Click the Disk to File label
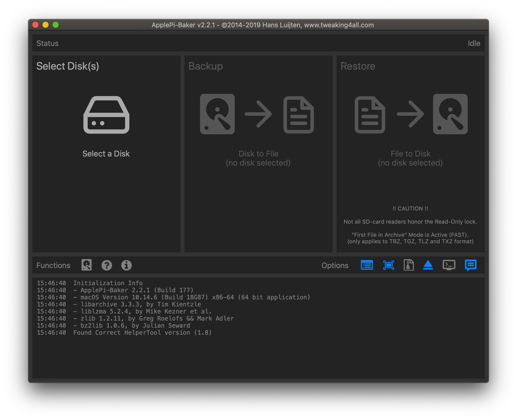This screenshot has height=420, width=517. coord(258,154)
